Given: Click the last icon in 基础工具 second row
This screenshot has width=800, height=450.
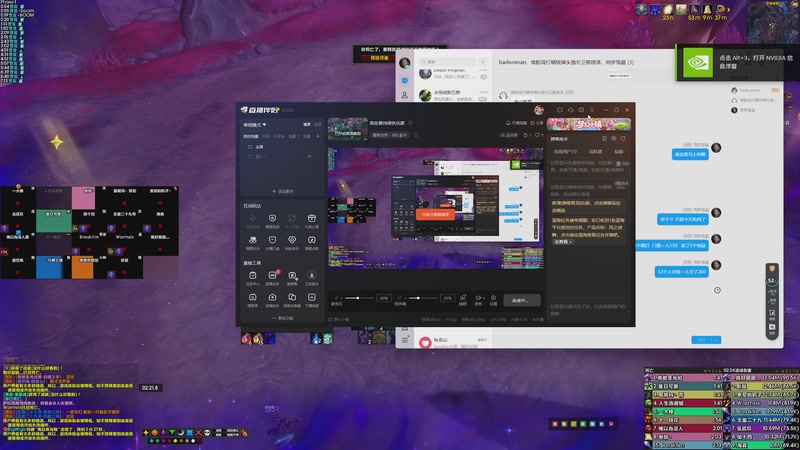Looking at the screenshot, I should click(x=311, y=297).
